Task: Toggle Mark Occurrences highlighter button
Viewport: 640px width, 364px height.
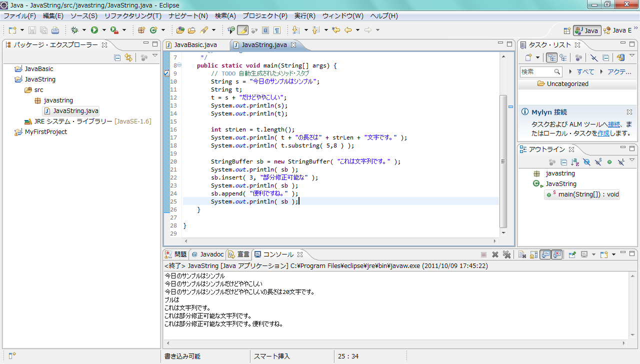Action: 242,30
